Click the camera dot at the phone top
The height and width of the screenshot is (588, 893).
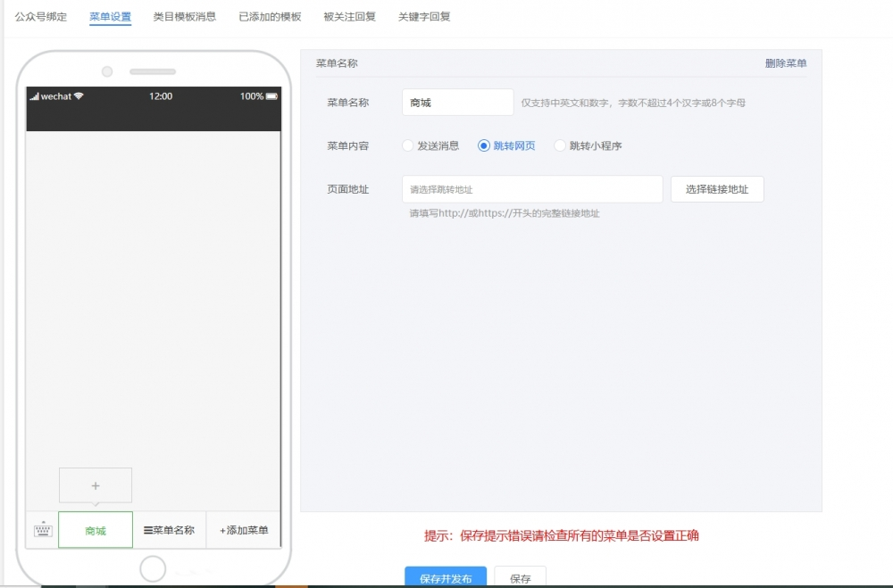pyautogui.click(x=107, y=71)
